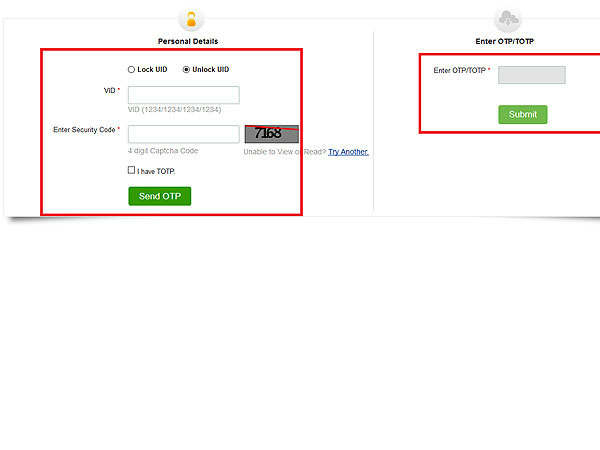Focus the VID input field
The width and height of the screenshot is (600, 450).
(183, 95)
